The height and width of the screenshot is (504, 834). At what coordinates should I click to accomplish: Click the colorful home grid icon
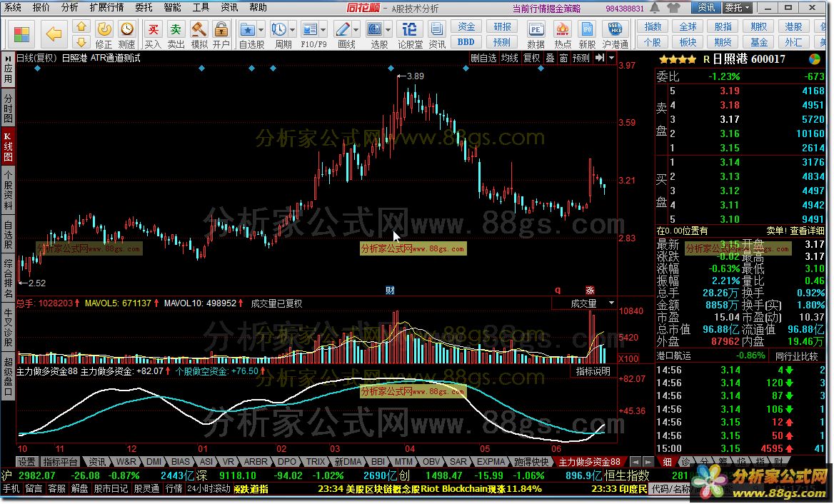click(x=21, y=34)
